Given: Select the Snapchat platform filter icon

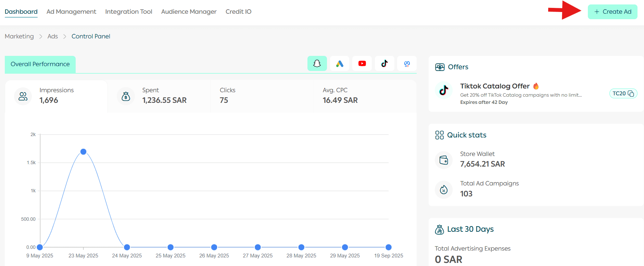Looking at the screenshot, I should 317,63.
